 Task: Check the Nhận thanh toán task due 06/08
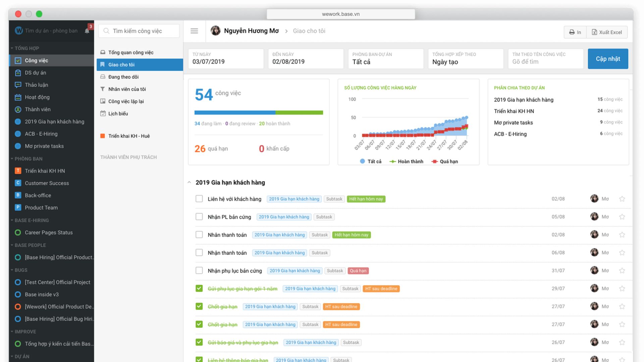(x=199, y=253)
